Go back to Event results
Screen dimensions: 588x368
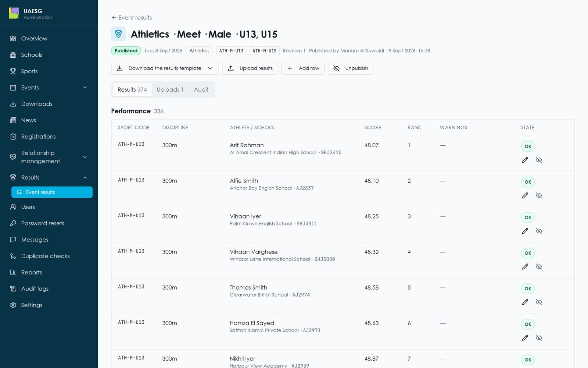tap(132, 18)
